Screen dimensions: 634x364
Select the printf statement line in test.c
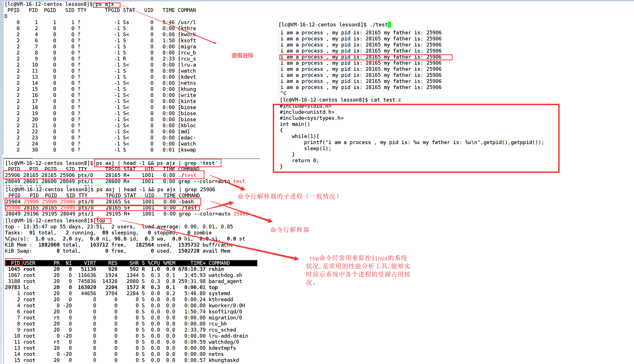(x=424, y=143)
